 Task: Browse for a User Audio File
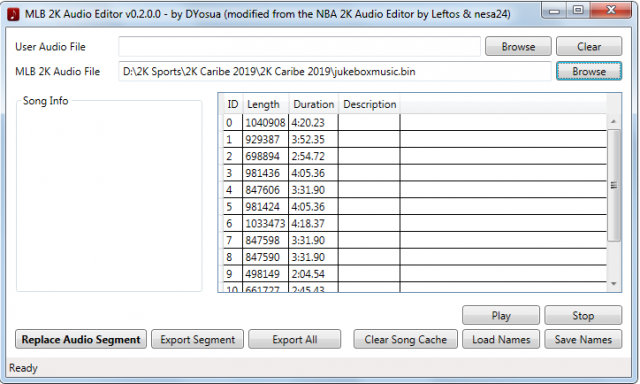[x=518, y=47]
